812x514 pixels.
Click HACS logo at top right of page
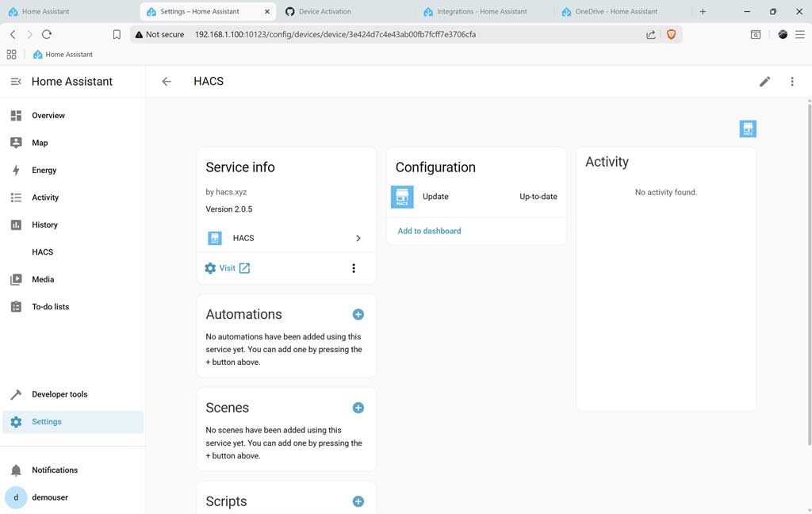(x=748, y=128)
